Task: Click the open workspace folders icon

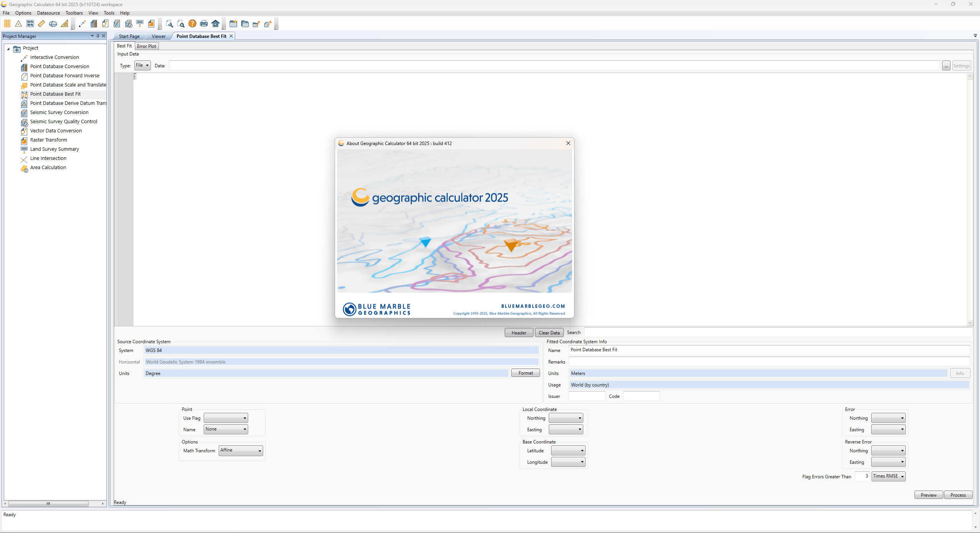Action: click(245, 24)
